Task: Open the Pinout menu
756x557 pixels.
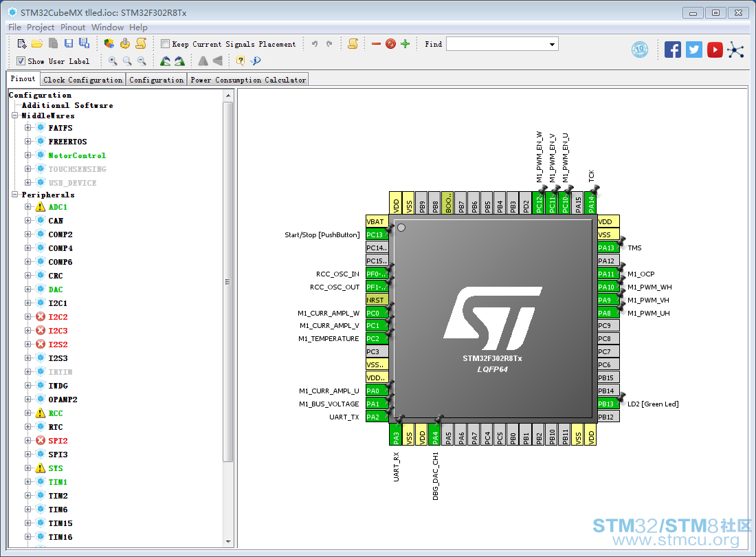Action: (72, 28)
